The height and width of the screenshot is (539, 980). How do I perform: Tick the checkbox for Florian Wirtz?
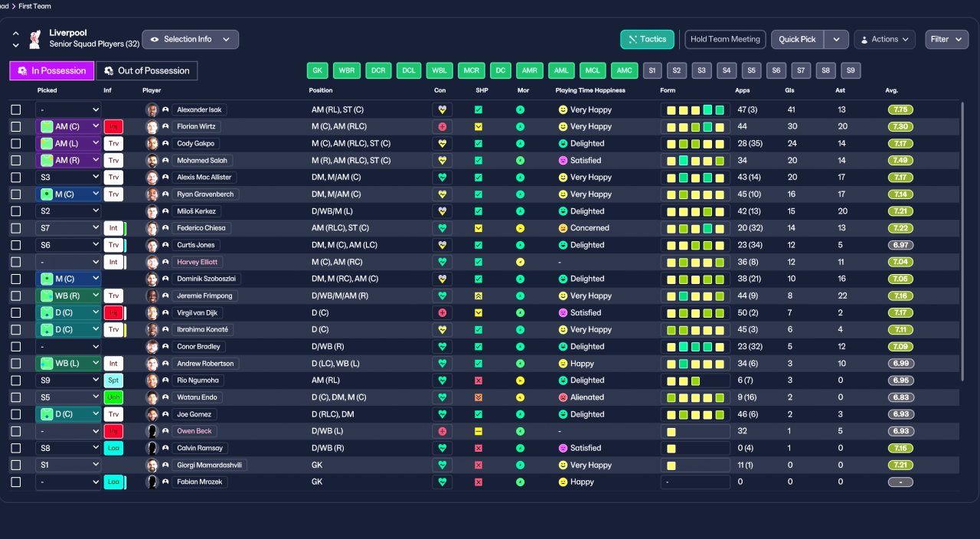[16, 127]
